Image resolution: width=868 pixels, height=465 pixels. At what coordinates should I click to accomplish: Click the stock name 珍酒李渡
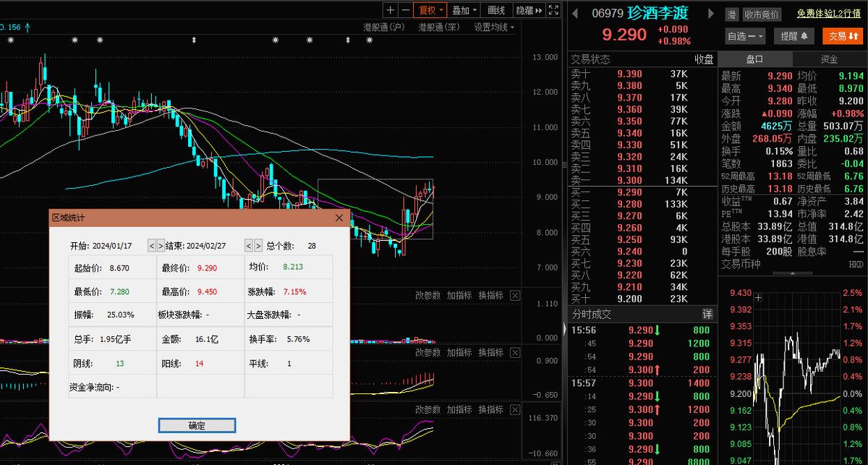[x=658, y=14]
